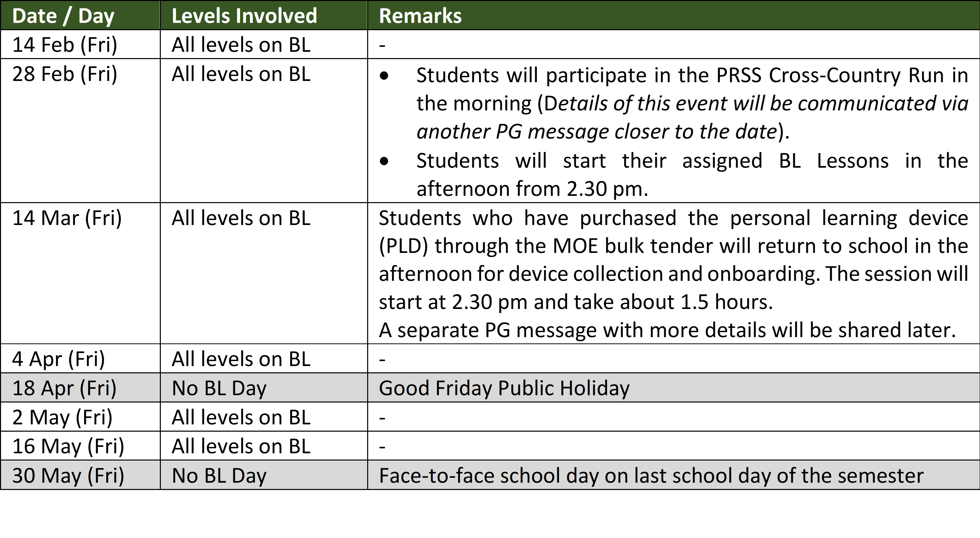This screenshot has height=538, width=980.
Task: Click "No BL Day" in 18 Apr row
Action: (219, 388)
